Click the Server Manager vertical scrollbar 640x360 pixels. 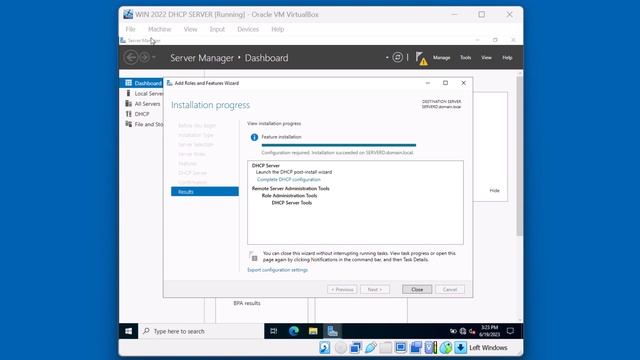(519, 155)
